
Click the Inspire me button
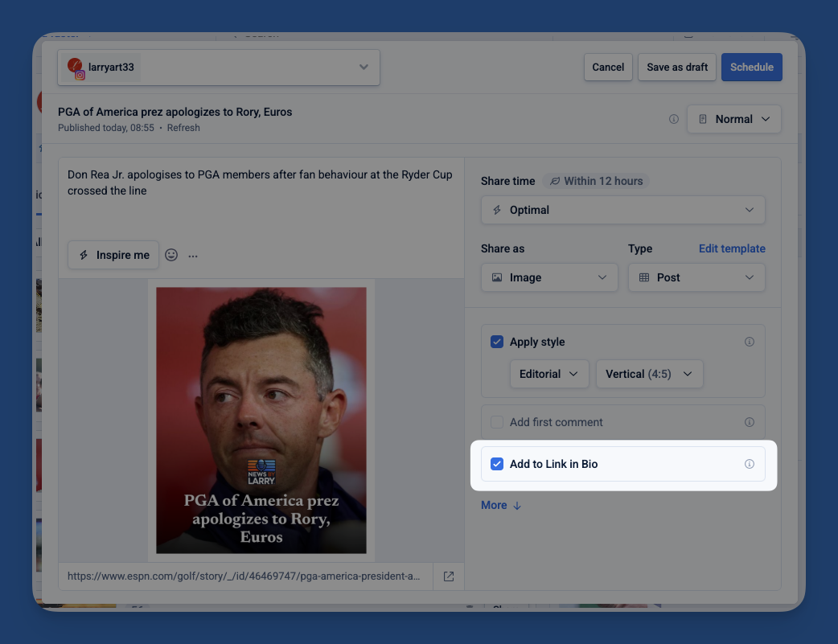pyautogui.click(x=113, y=255)
